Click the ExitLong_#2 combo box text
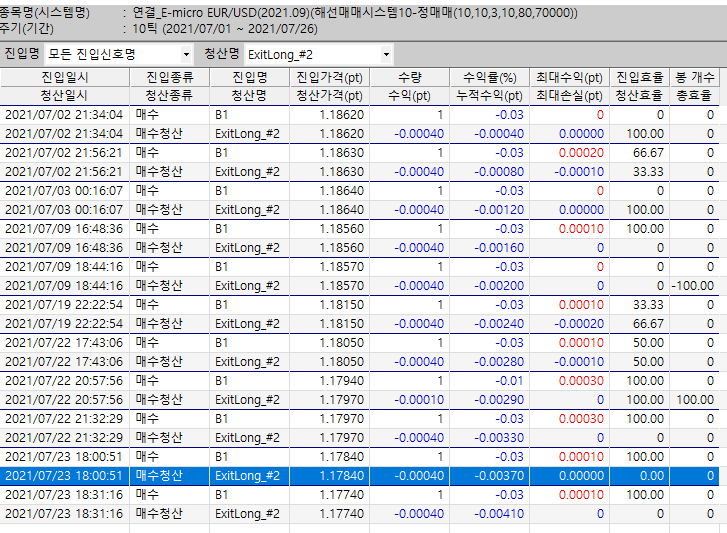This screenshot has width=727, height=533. [310, 53]
